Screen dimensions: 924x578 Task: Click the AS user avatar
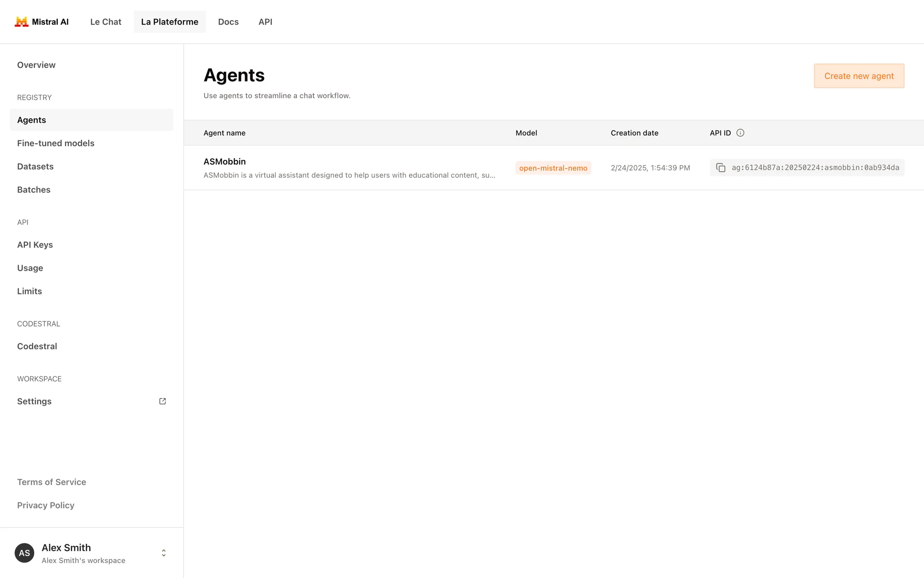[25, 553]
